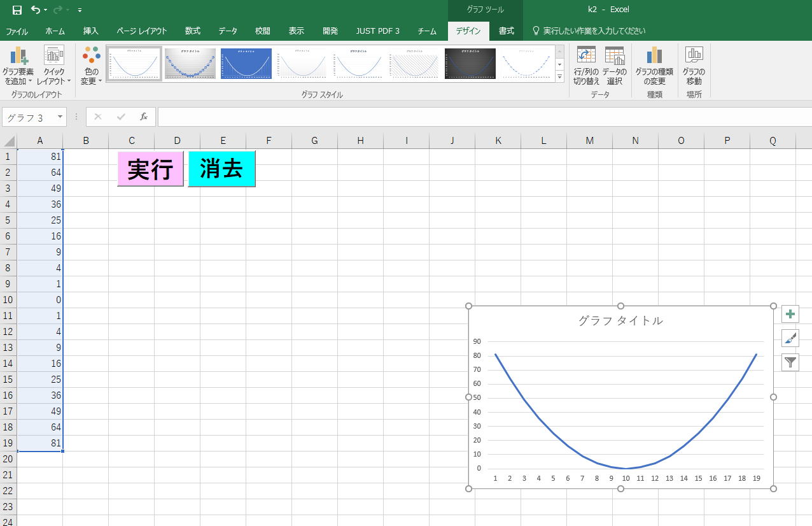Screen dimensions: 812x526
Task: Open グラフ要素を追加 dropdown
Action: pyautogui.click(x=18, y=66)
